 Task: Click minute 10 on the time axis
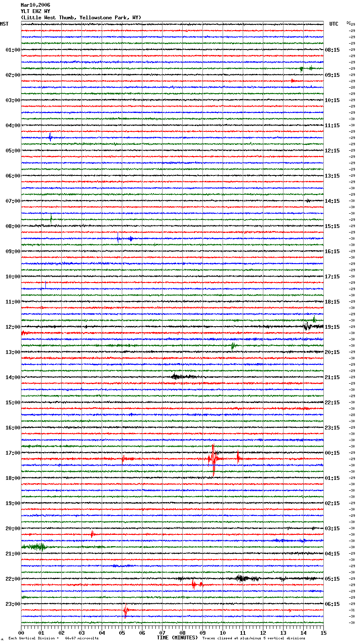223,633
